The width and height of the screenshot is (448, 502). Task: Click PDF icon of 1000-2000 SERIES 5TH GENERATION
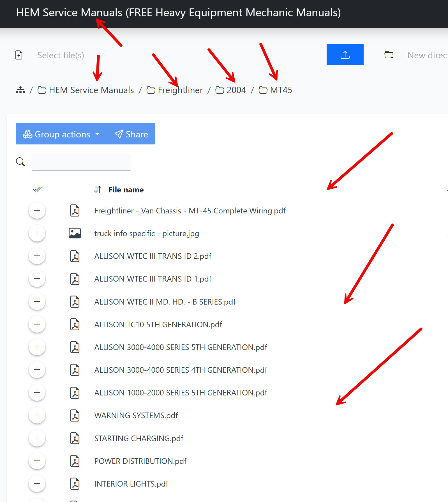tap(75, 393)
